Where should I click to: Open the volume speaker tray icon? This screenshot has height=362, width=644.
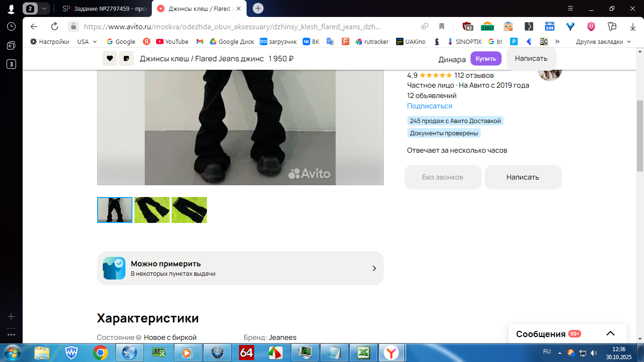point(594,353)
